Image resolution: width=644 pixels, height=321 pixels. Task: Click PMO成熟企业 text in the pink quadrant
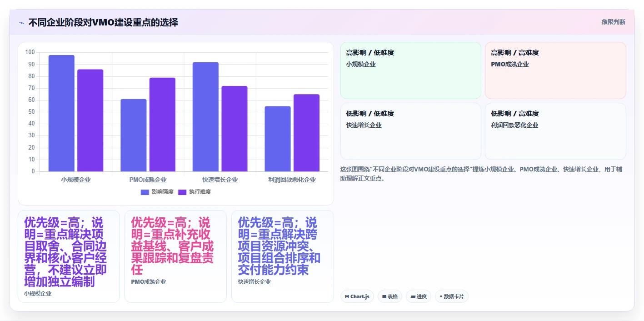pos(510,64)
